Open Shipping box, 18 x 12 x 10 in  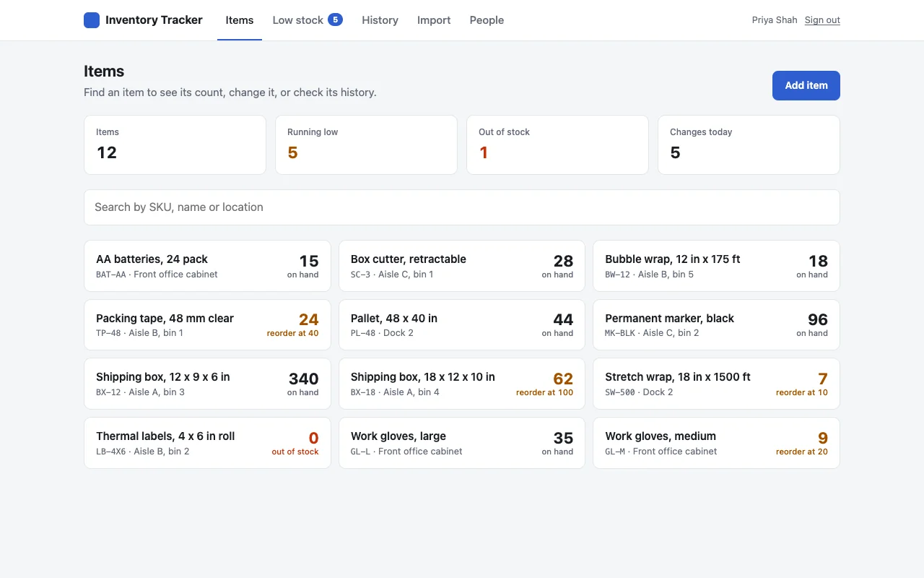(462, 384)
